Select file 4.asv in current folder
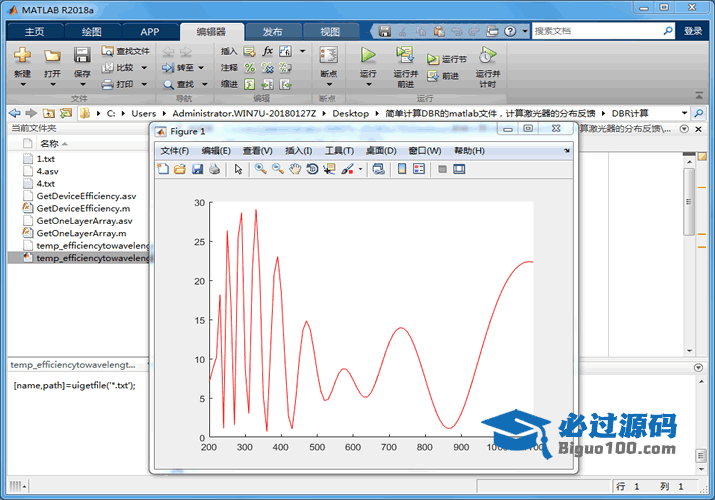This screenshot has width=715, height=500. 47,171
